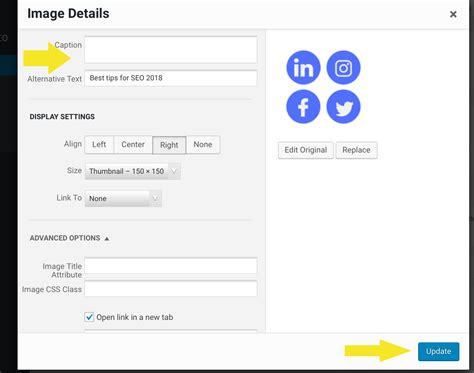Collapse the Advanced Options section
Viewport: 474px width, 373px height.
tap(69, 238)
